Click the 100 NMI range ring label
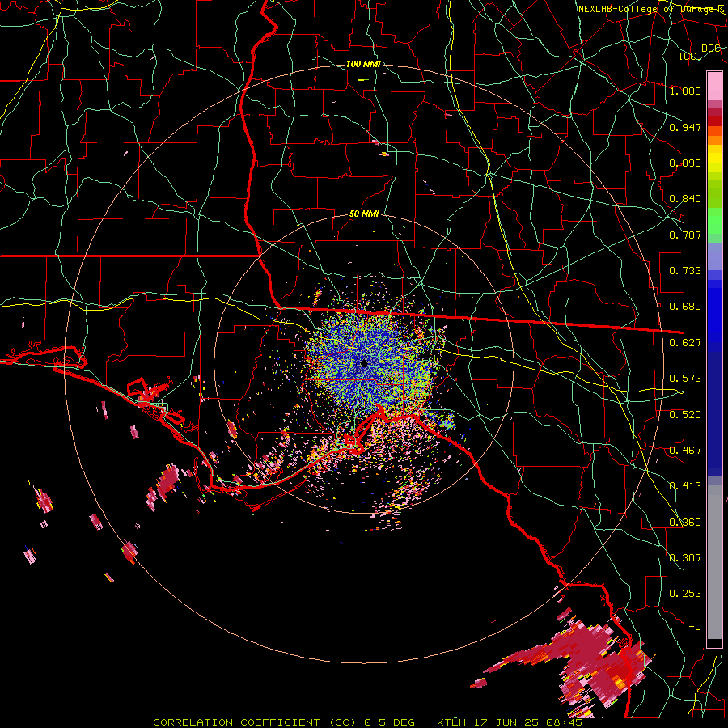Image resolution: width=728 pixels, height=728 pixels. coord(363,64)
